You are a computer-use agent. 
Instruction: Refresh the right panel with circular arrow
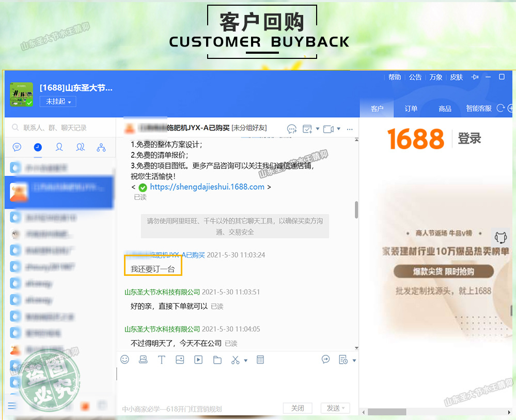pyautogui.click(x=500, y=108)
